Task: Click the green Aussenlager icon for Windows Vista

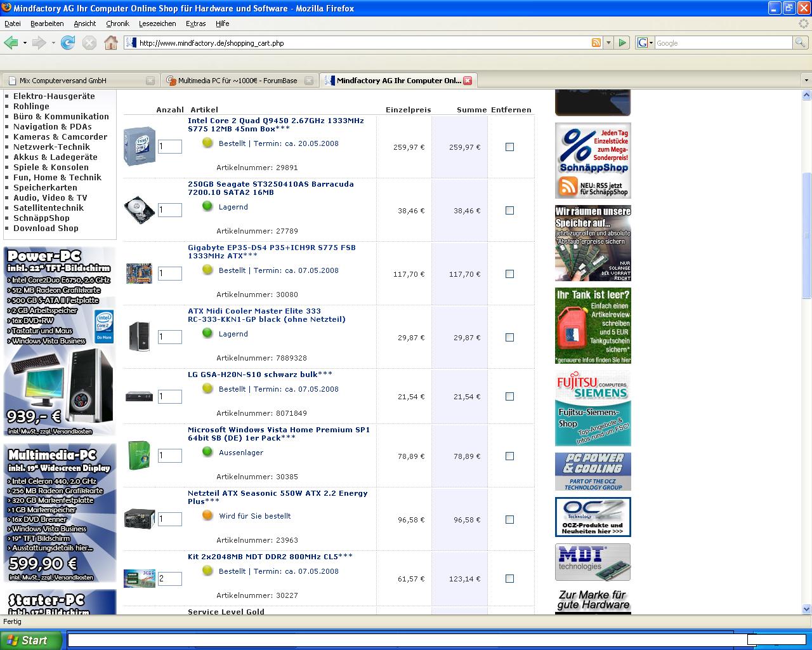Action: pyautogui.click(x=207, y=452)
